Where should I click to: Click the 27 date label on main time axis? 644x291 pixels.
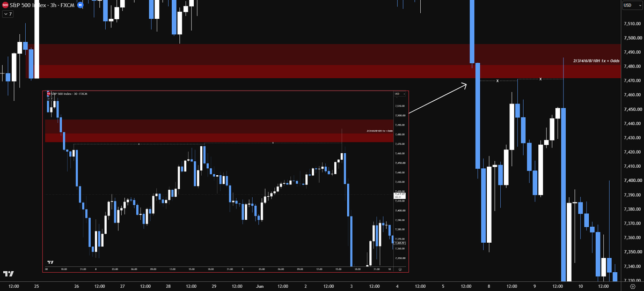coord(122,287)
